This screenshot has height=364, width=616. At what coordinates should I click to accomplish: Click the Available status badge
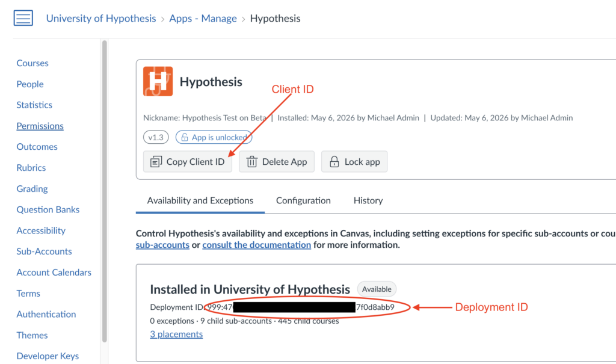[377, 289]
